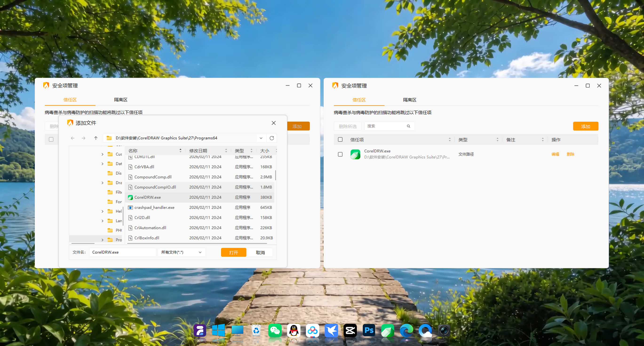This screenshot has width=644, height=346.
Task: Refresh the file list in 添加文件
Action: click(x=272, y=138)
